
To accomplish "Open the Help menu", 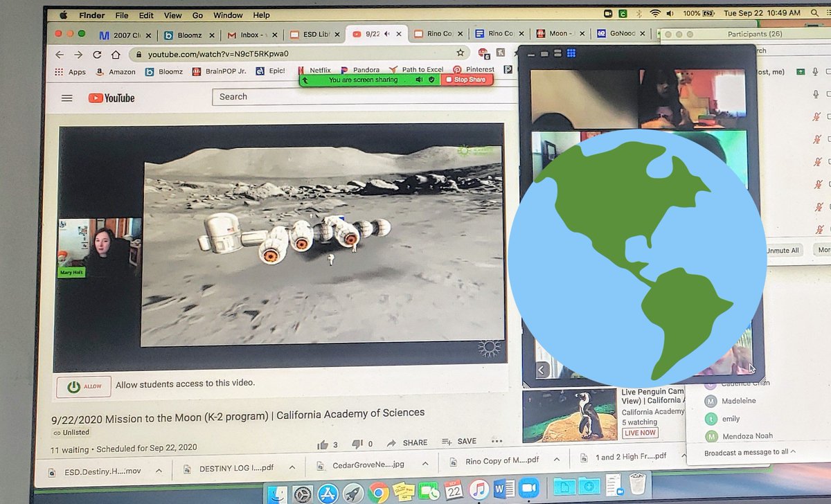I will (261, 15).
